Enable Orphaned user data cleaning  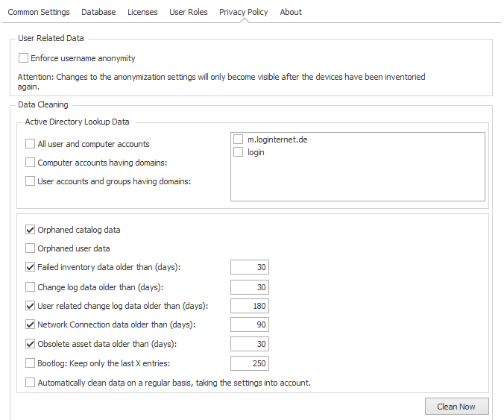(30, 248)
